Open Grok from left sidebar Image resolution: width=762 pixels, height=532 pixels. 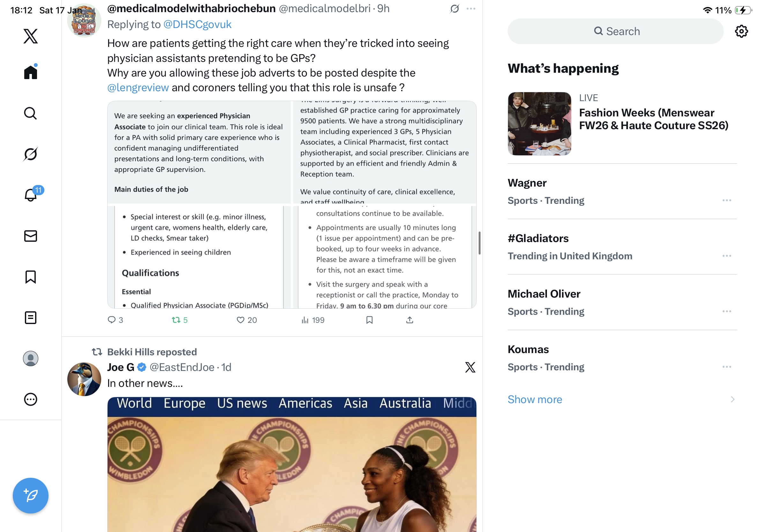tap(31, 154)
